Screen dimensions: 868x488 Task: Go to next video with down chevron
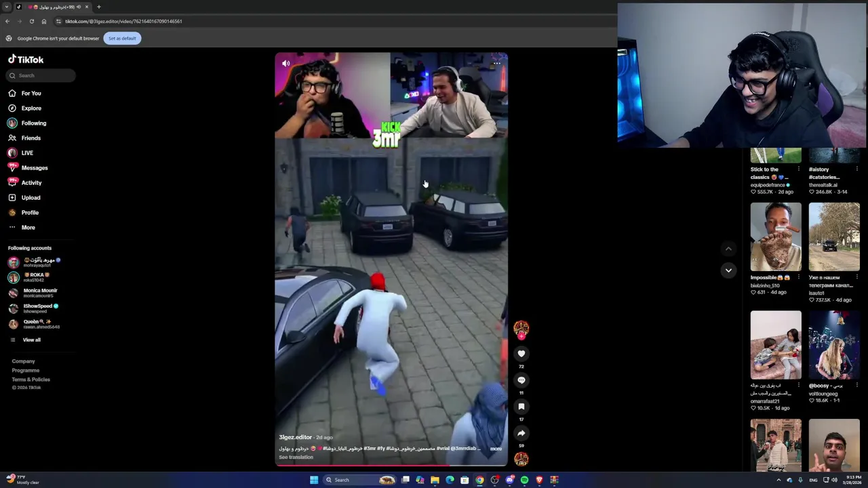point(728,270)
